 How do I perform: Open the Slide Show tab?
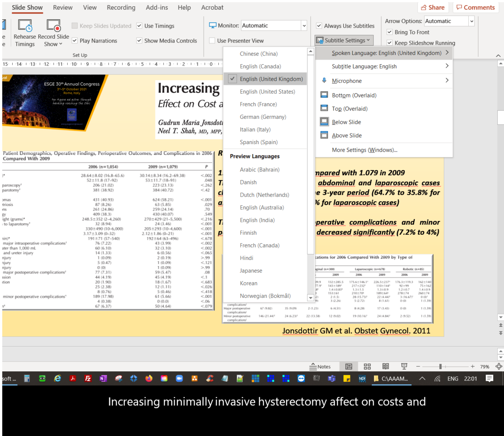click(27, 8)
